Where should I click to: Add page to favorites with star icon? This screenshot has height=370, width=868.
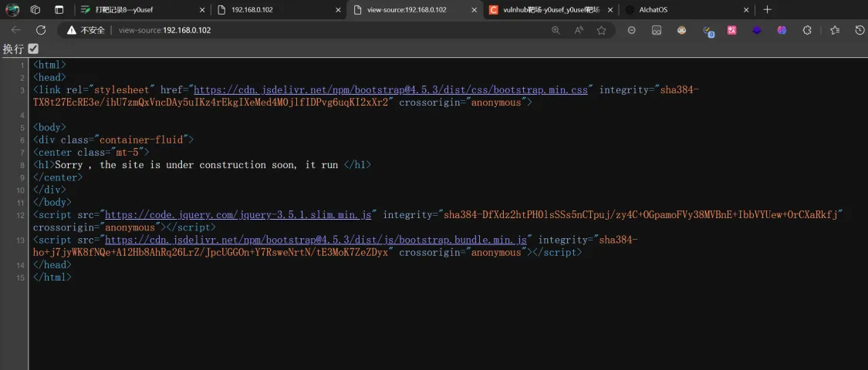point(602,30)
